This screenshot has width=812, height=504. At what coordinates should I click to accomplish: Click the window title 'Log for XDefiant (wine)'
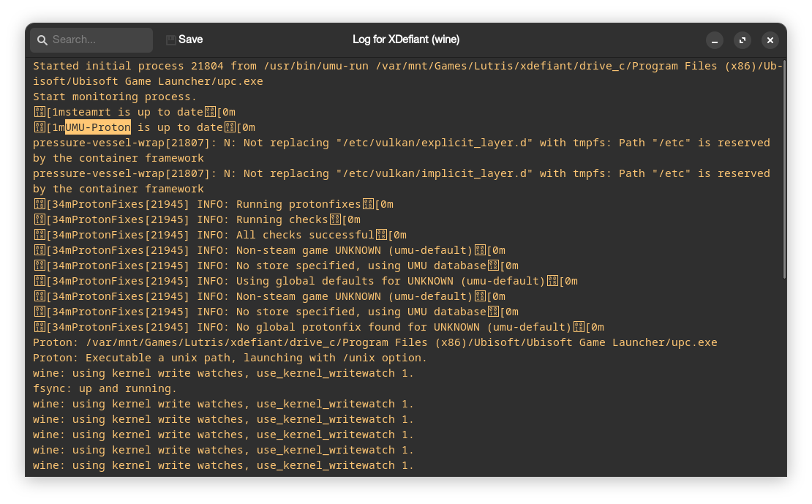406,40
